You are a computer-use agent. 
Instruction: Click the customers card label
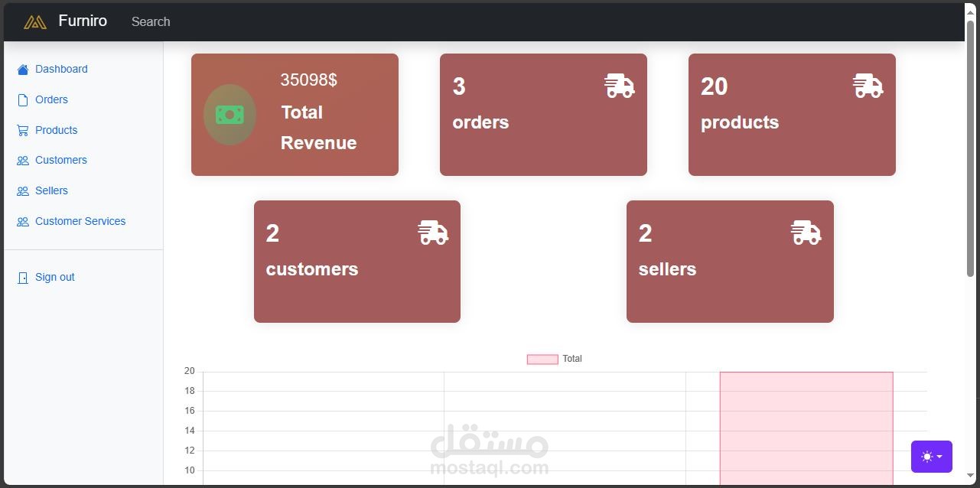(x=312, y=269)
